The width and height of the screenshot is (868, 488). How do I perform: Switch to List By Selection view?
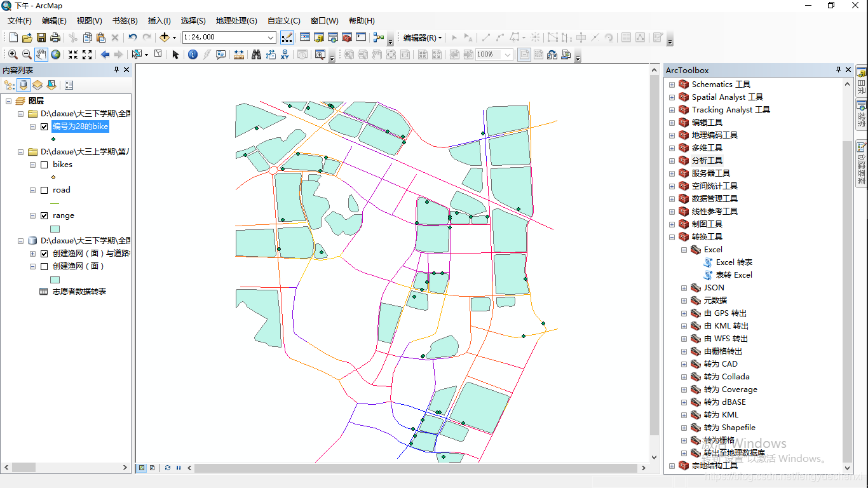(51, 85)
